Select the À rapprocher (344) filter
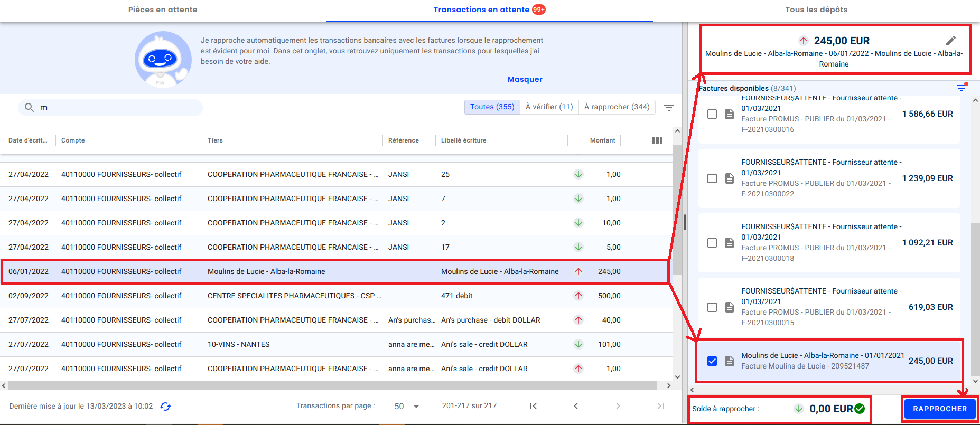This screenshot has height=425, width=980. (617, 107)
